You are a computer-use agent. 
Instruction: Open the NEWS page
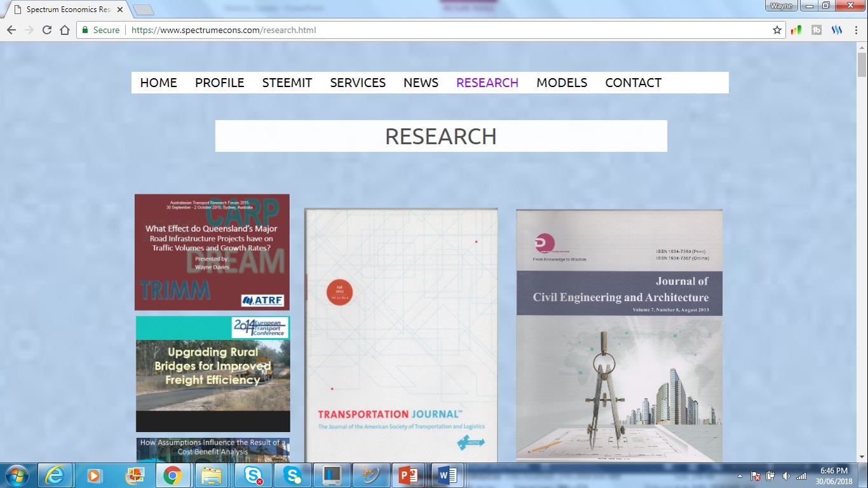[x=421, y=83]
